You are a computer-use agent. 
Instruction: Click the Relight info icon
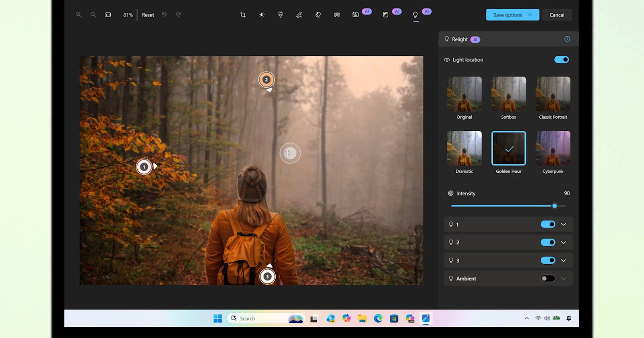[x=567, y=39]
